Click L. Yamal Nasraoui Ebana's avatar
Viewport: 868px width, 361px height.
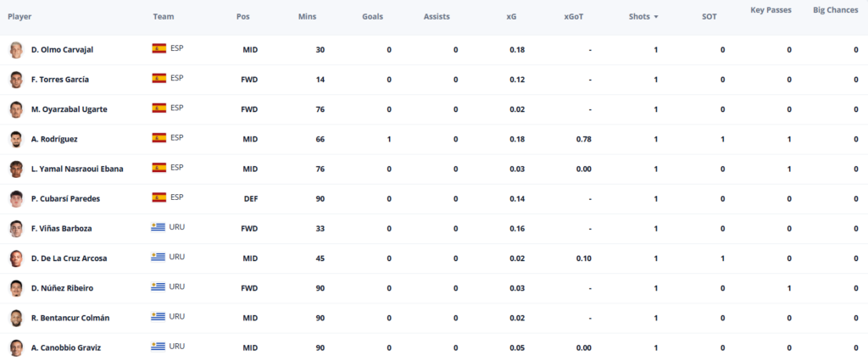coord(16,169)
